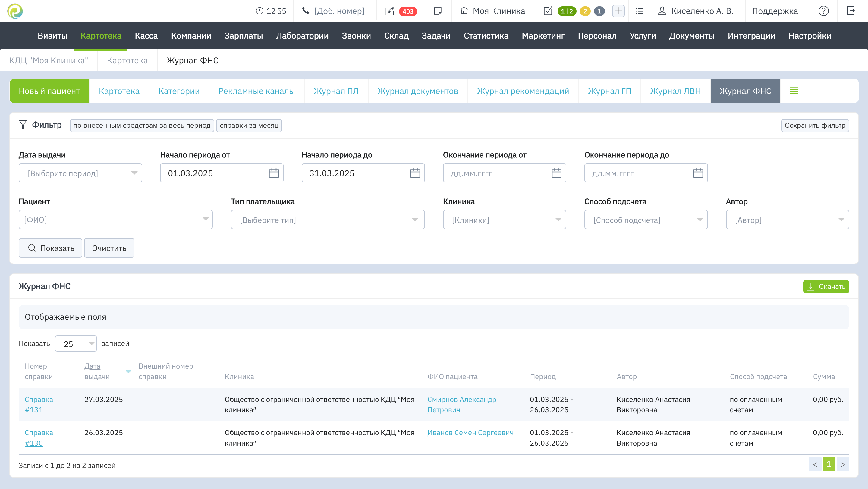This screenshot has height=489, width=868.
Task: Change records per page from 25
Action: 76,344
